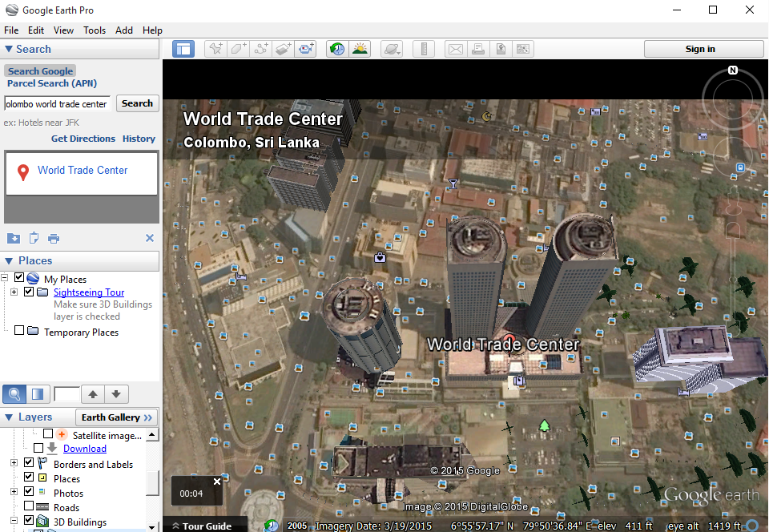Disable the Photos layer

[x=30, y=493]
